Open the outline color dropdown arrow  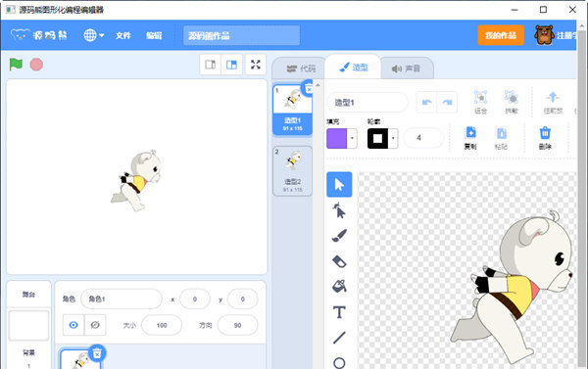pos(393,139)
